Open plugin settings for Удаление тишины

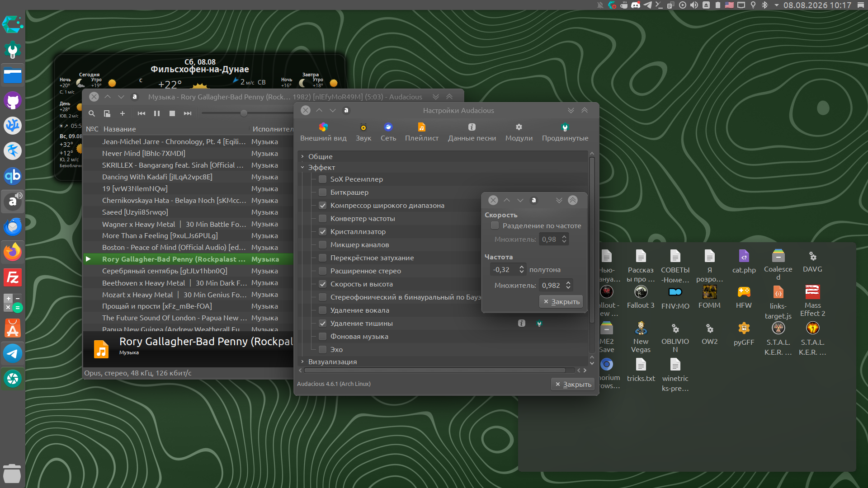[539, 324]
